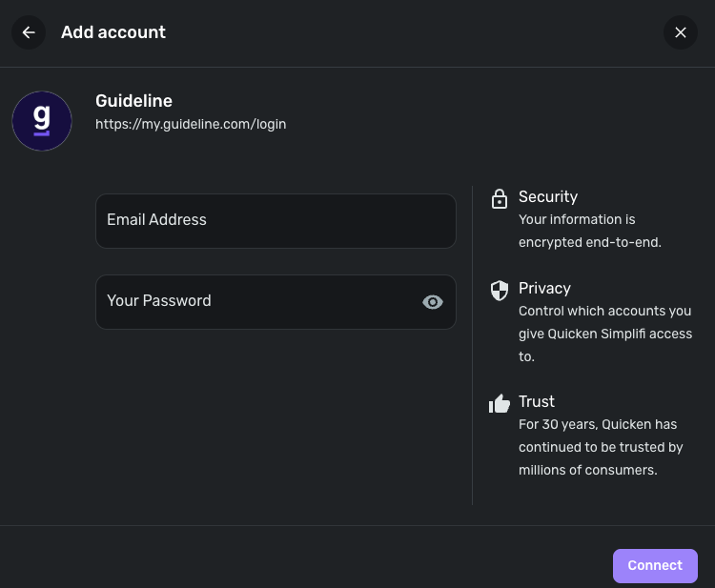
Task: Click the Privacy shield icon
Action: click(x=499, y=290)
